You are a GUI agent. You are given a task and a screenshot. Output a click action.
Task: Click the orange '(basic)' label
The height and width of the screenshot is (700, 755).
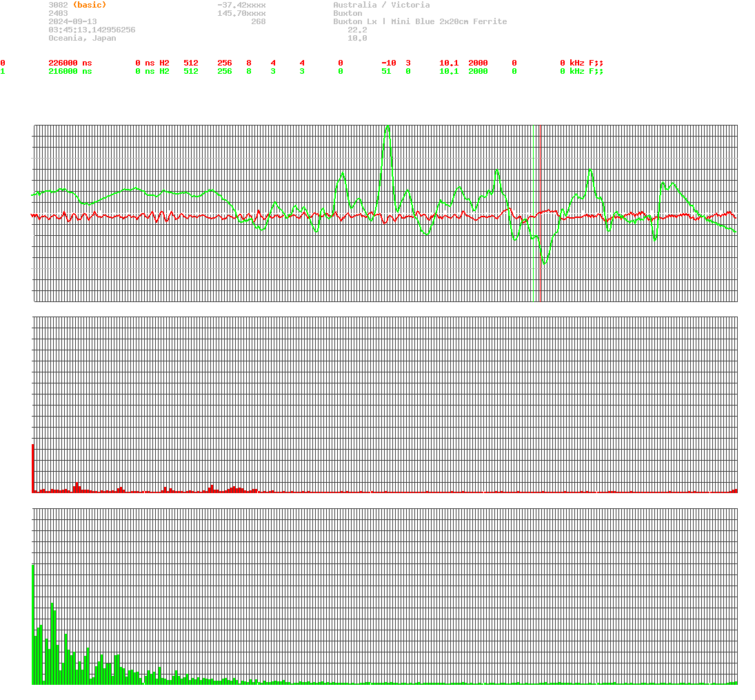90,5
